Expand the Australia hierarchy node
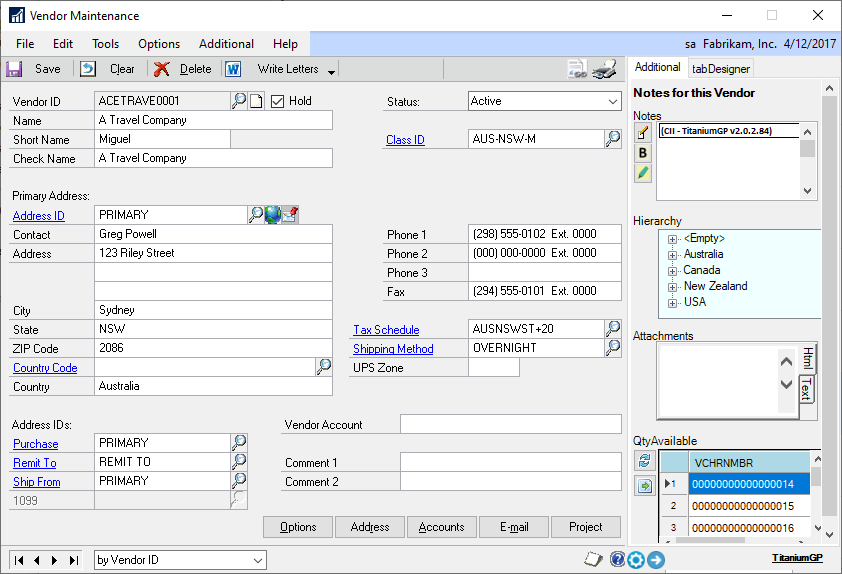This screenshot has height=574, width=842. coord(672,255)
